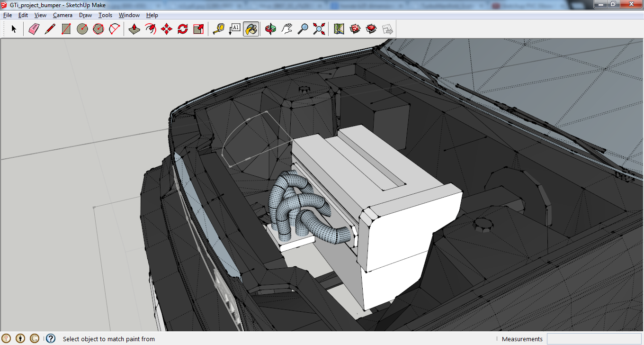Click the Measurements input box

[x=594, y=339]
